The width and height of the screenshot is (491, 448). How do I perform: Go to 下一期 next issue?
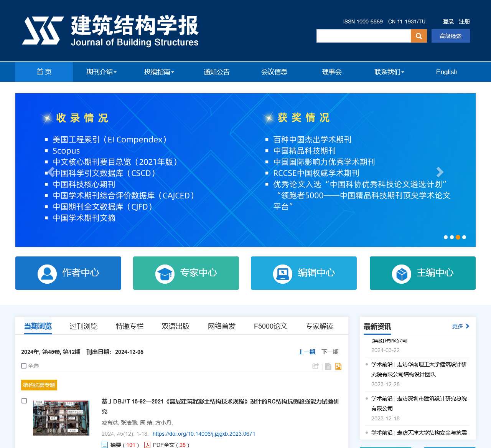[330, 352]
